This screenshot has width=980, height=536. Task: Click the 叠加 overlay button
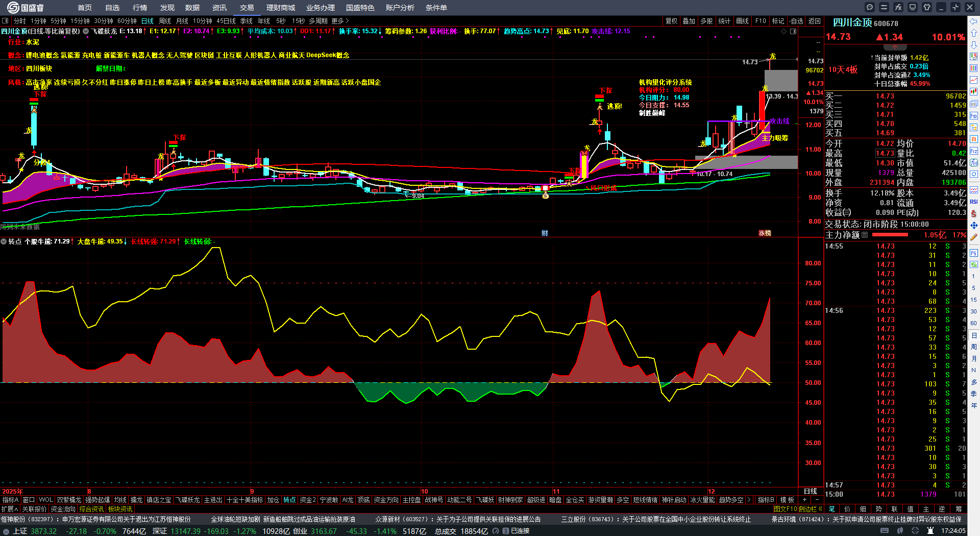[689, 21]
